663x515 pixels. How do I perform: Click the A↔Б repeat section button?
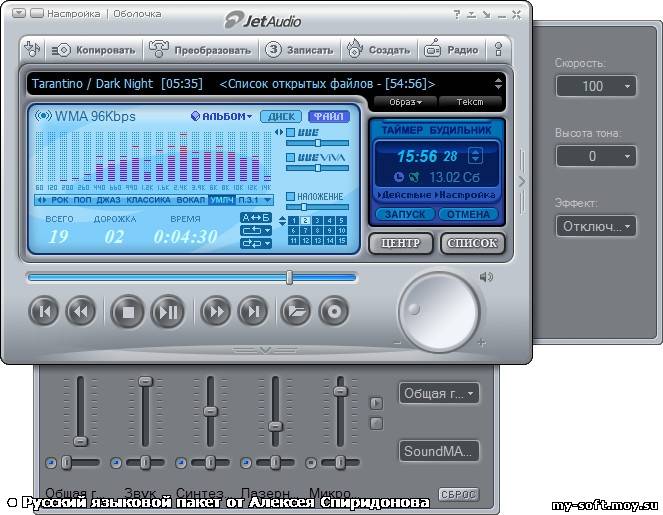pyautogui.click(x=256, y=218)
